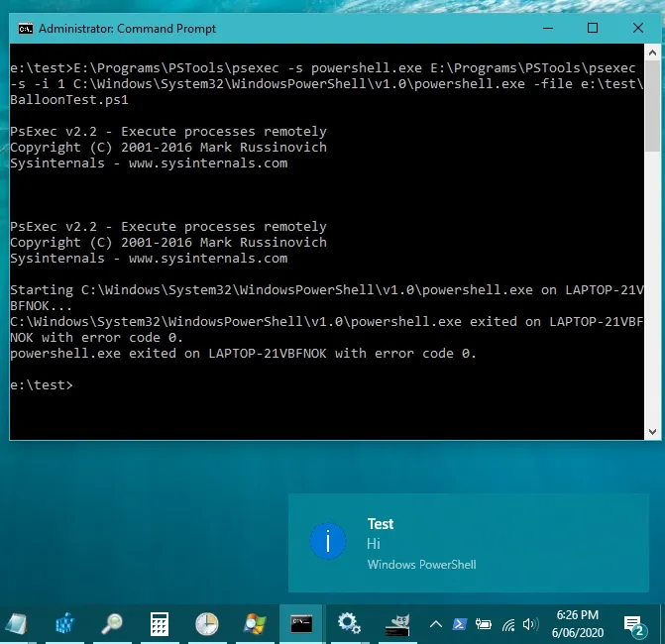
Task: Click the second 'Copyright (C) 2001-2016 Mark Russinovich' line
Action: (168, 243)
